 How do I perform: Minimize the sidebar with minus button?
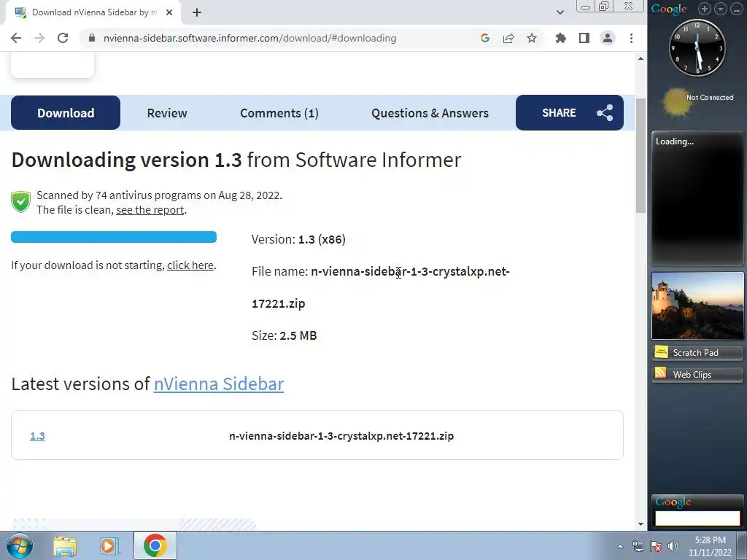[x=736, y=9]
